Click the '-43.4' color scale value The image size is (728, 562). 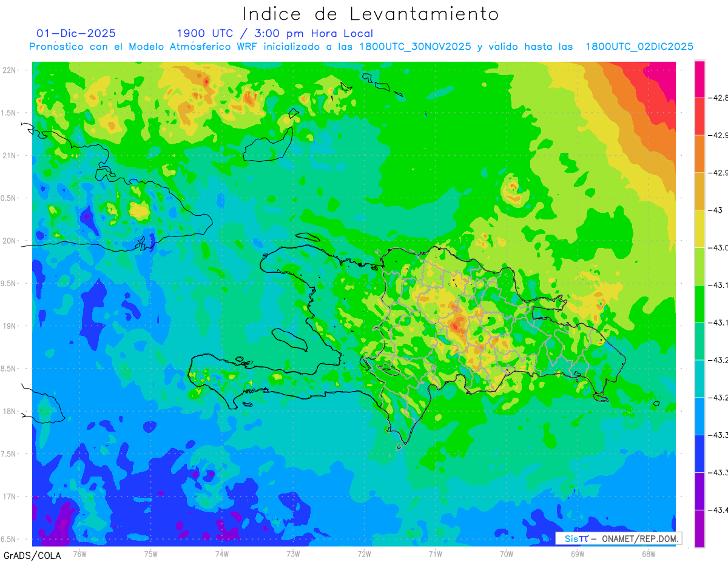tap(718, 510)
